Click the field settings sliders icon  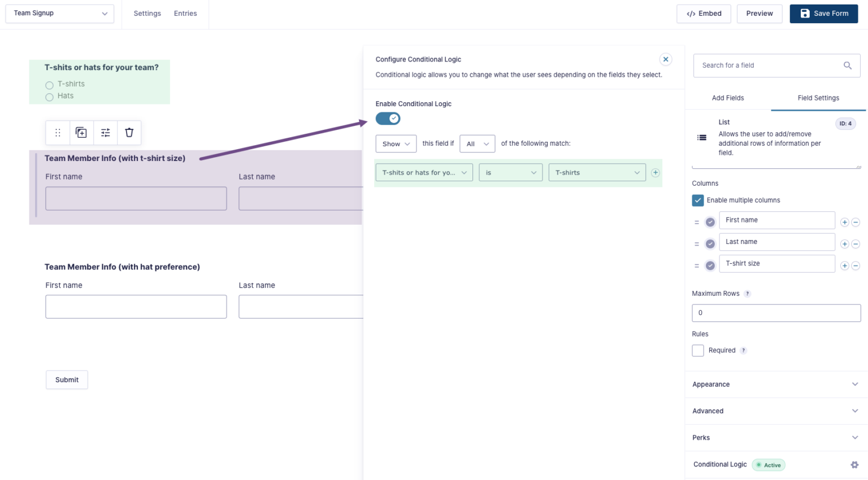click(x=106, y=133)
